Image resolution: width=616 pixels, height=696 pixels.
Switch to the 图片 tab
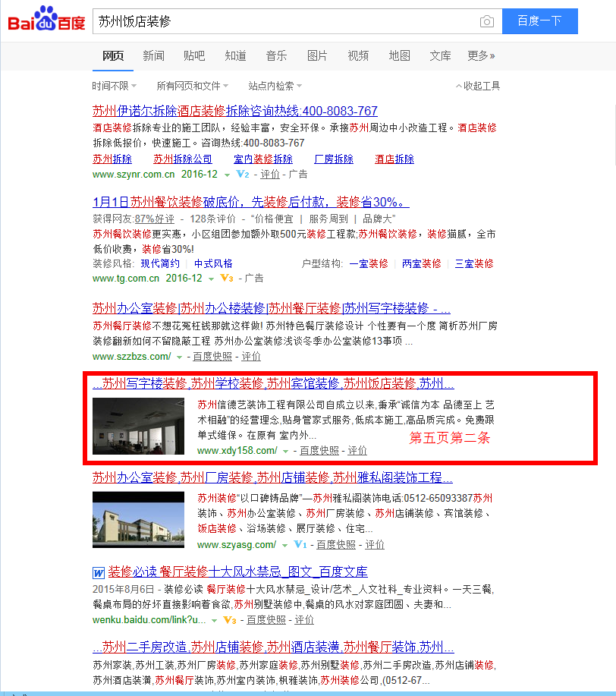point(317,56)
